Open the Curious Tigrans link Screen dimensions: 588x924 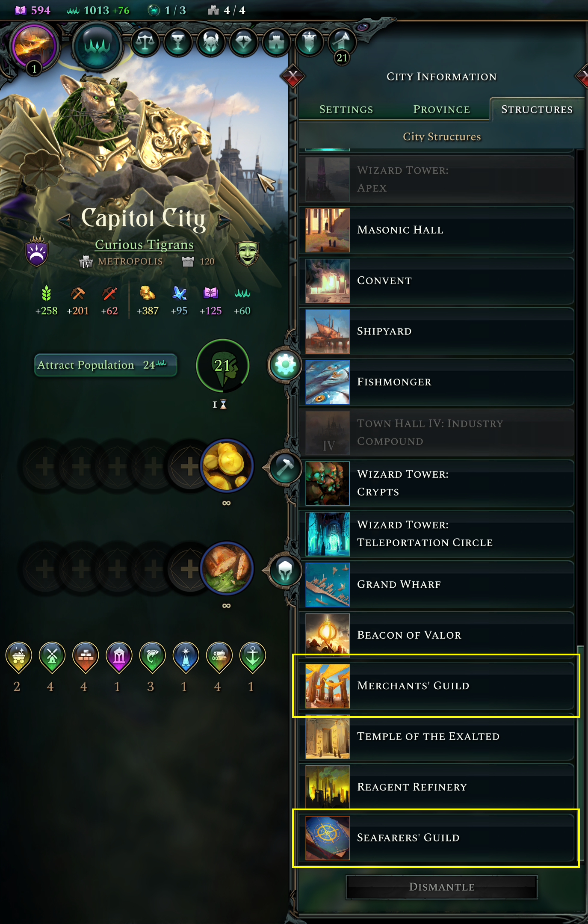point(144,244)
